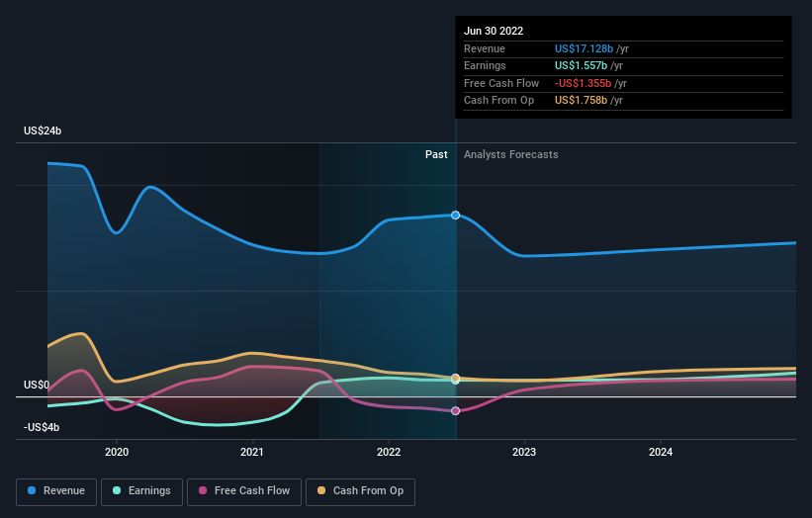The image size is (812, 518).
Task: Click the 'Free Cash Flow' row label in tooltip
Action: click(501, 83)
